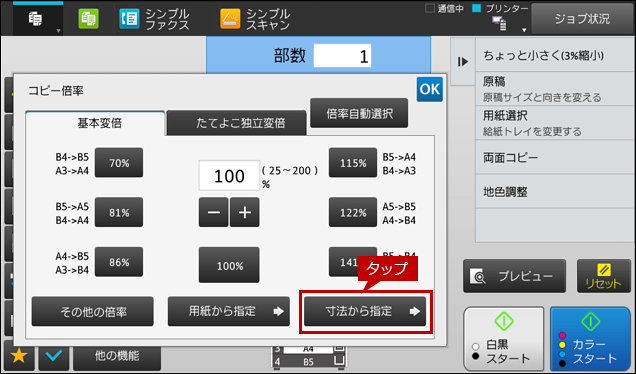
Task: Select the 70% reduction ratio
Action: (119, 163)
